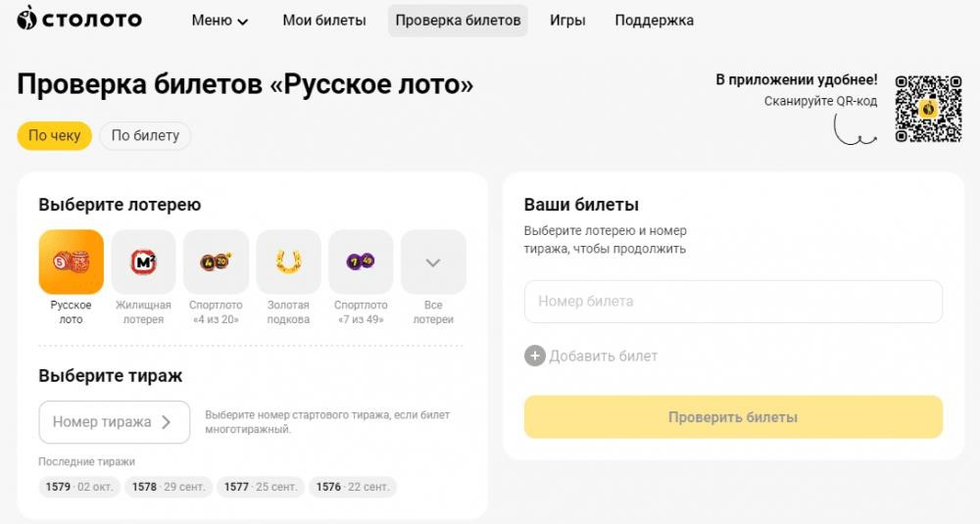Choose the Спортлото «7 из 49» icon

pos(361,262)
